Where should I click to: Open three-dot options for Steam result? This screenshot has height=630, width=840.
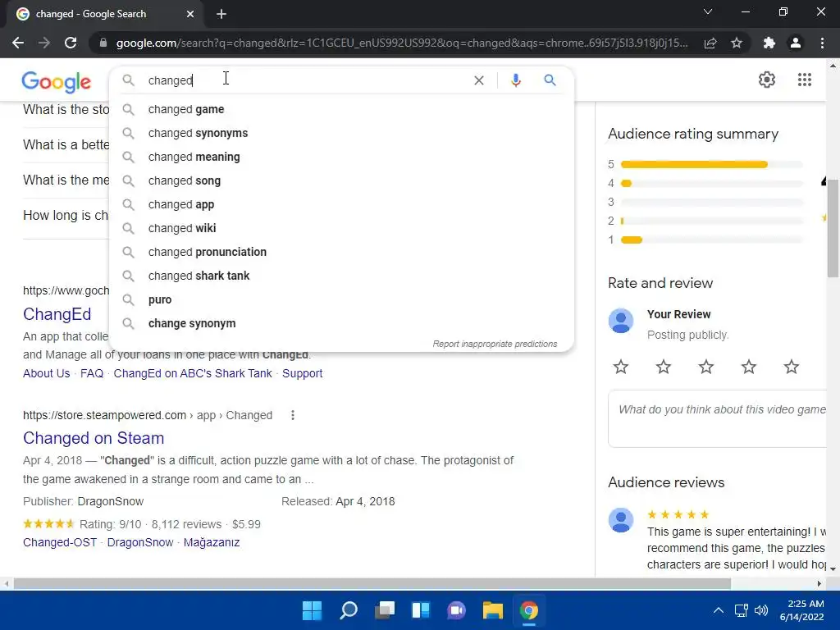click(293, 415)
